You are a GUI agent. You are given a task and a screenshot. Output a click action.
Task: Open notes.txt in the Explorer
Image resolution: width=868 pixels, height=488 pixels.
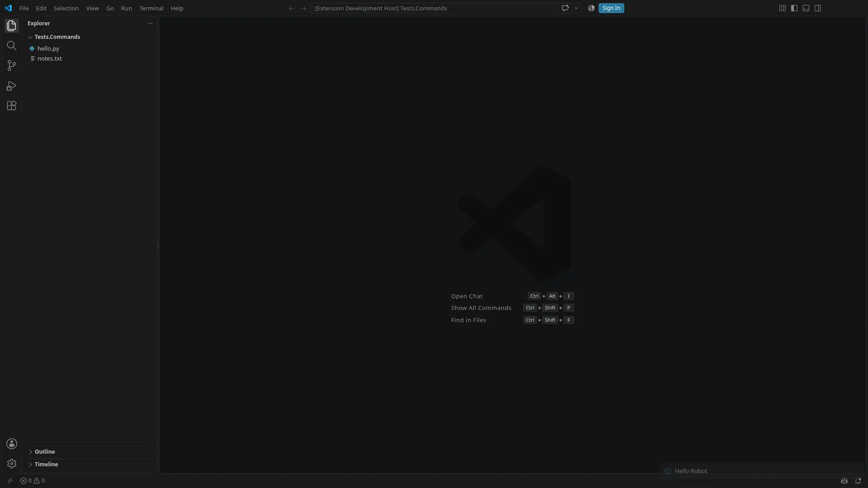(x=90, y=59)
